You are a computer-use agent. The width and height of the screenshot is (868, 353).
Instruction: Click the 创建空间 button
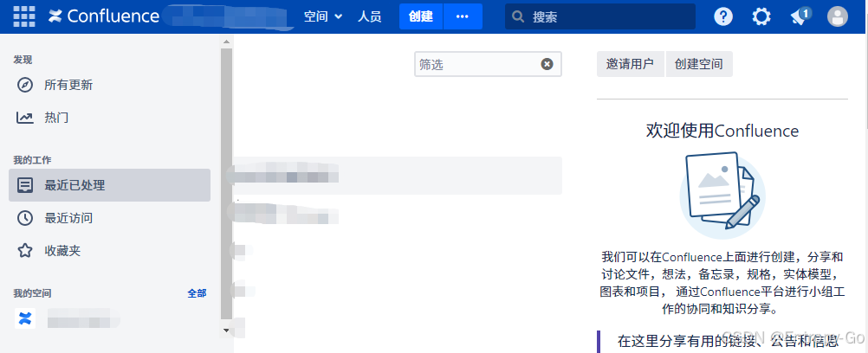point(698,64)
